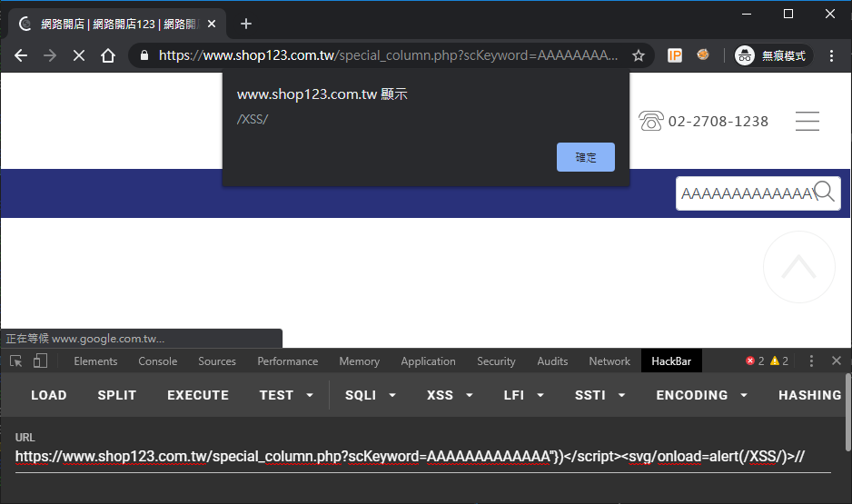Viewport: 852px width, 504px height.
Task: Stop page loading with X icon
Action: click(79, 55)
